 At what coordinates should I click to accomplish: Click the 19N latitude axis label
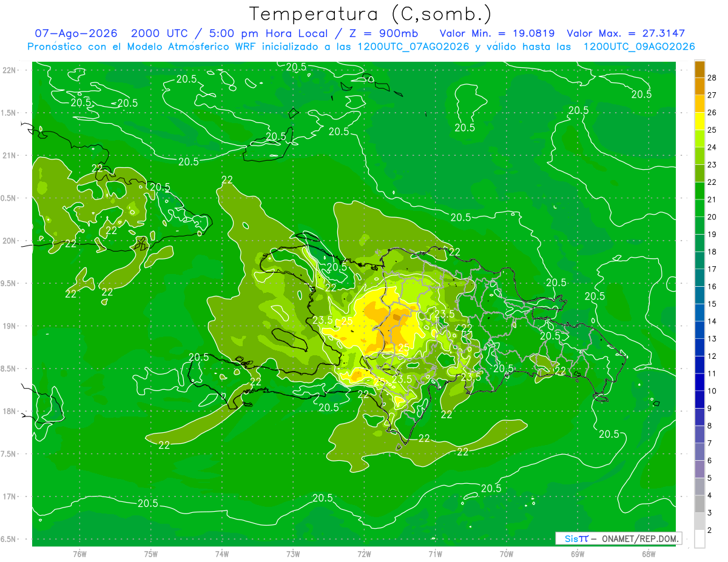click(10, 326)
